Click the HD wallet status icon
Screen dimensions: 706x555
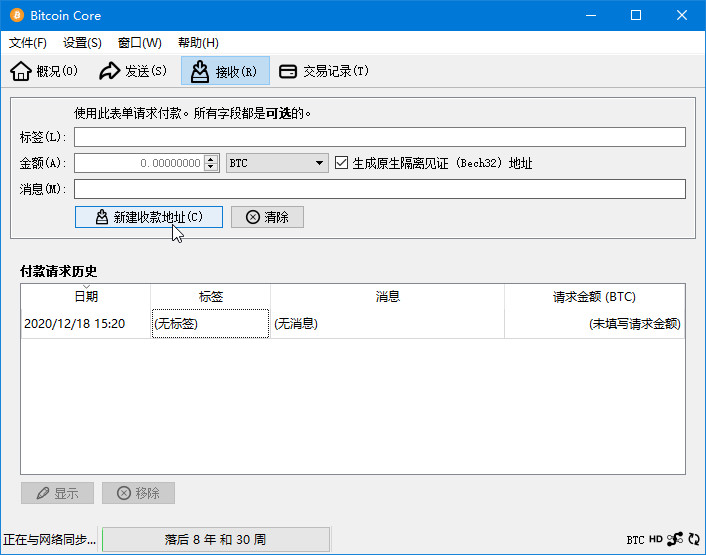pos(656,539)
